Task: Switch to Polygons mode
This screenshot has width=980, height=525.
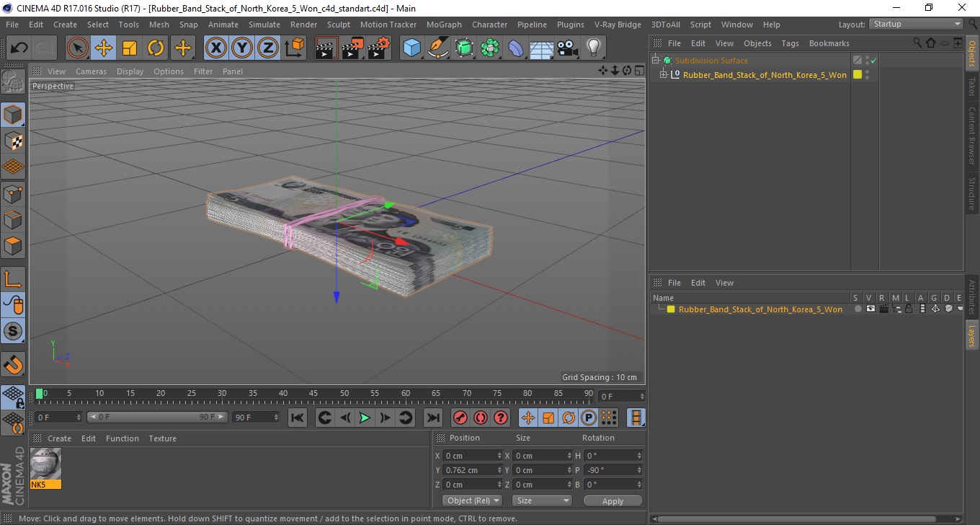Action: pyautogui.click(x=13, y=245)
